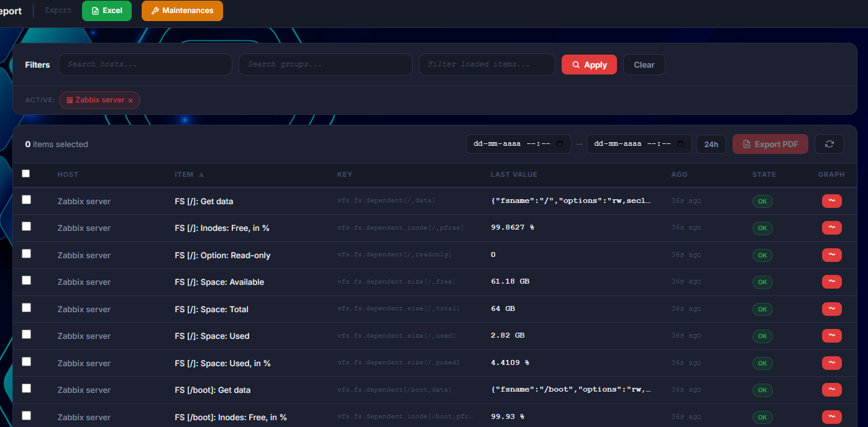Click host name in FS [/]: Option: Read-only row
The width and height of the screenshot is (868, 427).
[84, 255]
